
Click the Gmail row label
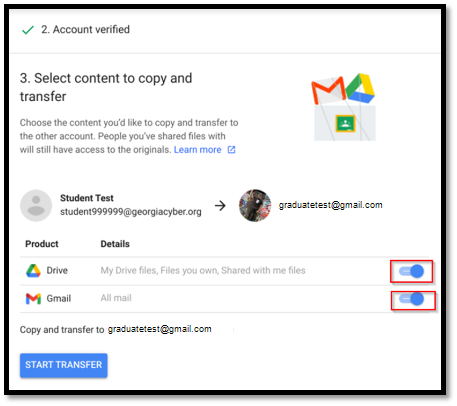click(59, 299)
